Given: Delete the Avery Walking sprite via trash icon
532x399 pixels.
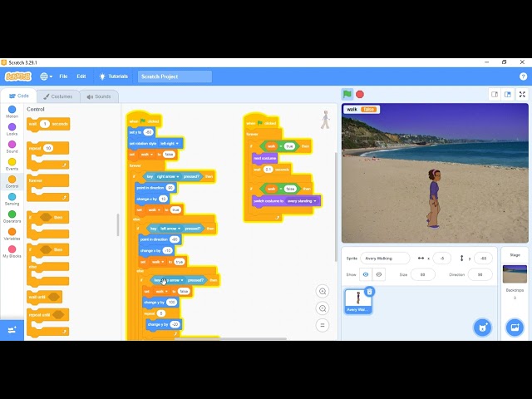Looking at the screenshot, I should 369,292.
